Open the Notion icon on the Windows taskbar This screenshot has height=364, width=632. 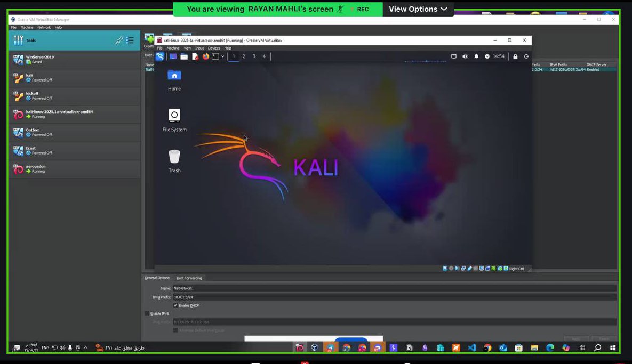click(x=409, y=348)
